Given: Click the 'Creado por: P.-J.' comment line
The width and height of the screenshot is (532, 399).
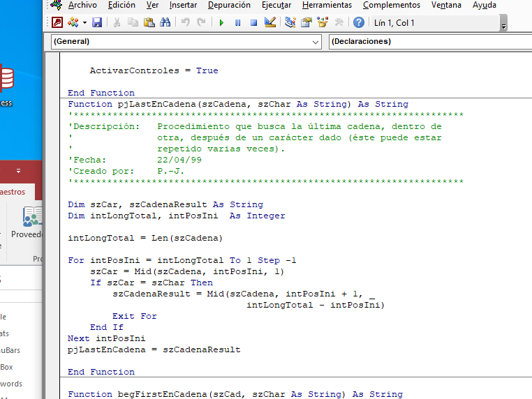Looking at the screenshot, I should 126,171.
